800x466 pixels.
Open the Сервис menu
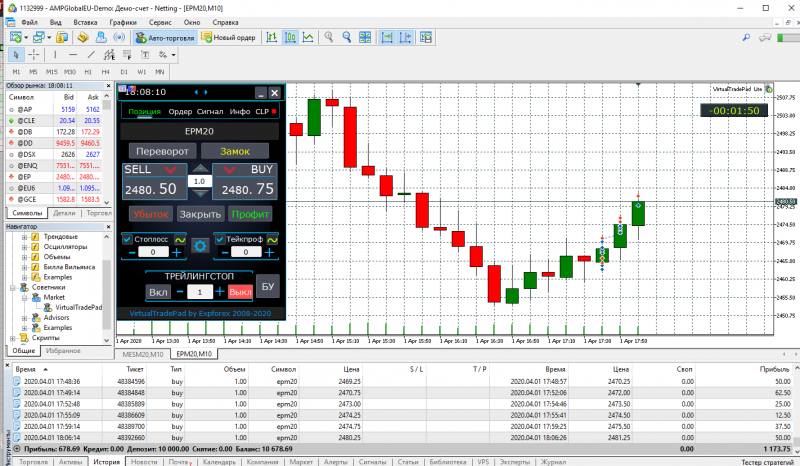click(x=160, y=22)
